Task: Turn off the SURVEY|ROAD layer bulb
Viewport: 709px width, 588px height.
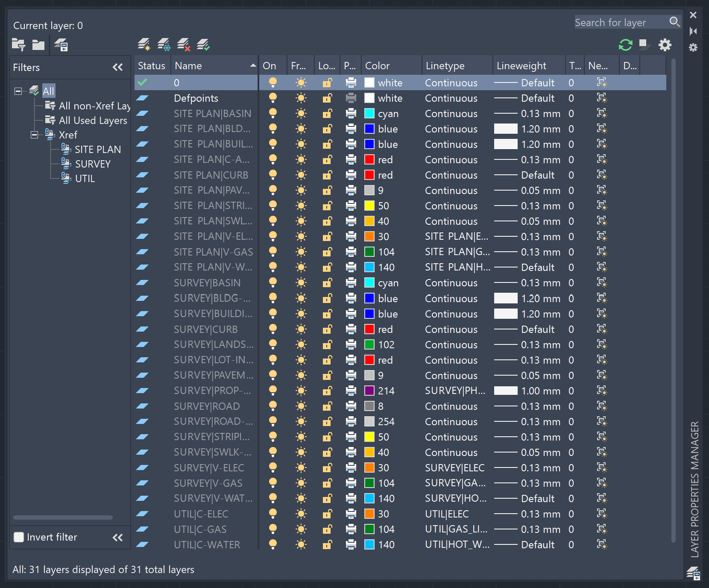Action: [273, 406]
